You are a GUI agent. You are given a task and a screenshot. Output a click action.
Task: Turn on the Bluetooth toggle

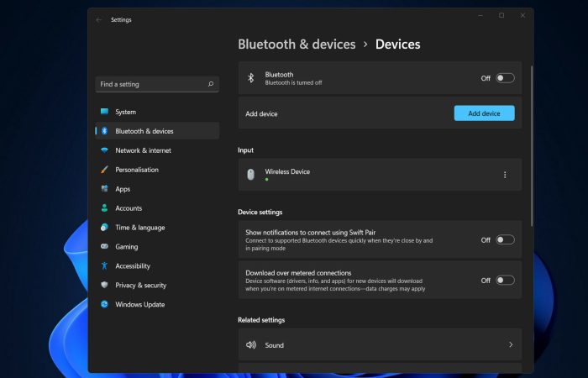[505, 78]
